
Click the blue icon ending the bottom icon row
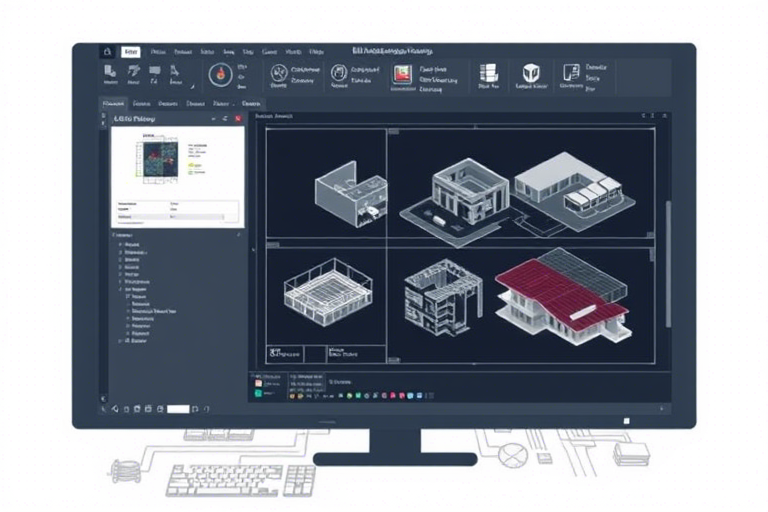[x=420, y=395]
